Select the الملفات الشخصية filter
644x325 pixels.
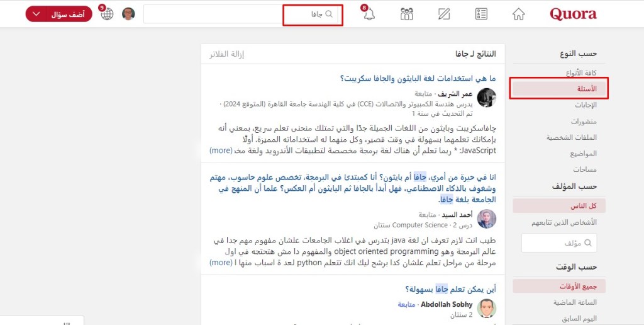[571, 137]
